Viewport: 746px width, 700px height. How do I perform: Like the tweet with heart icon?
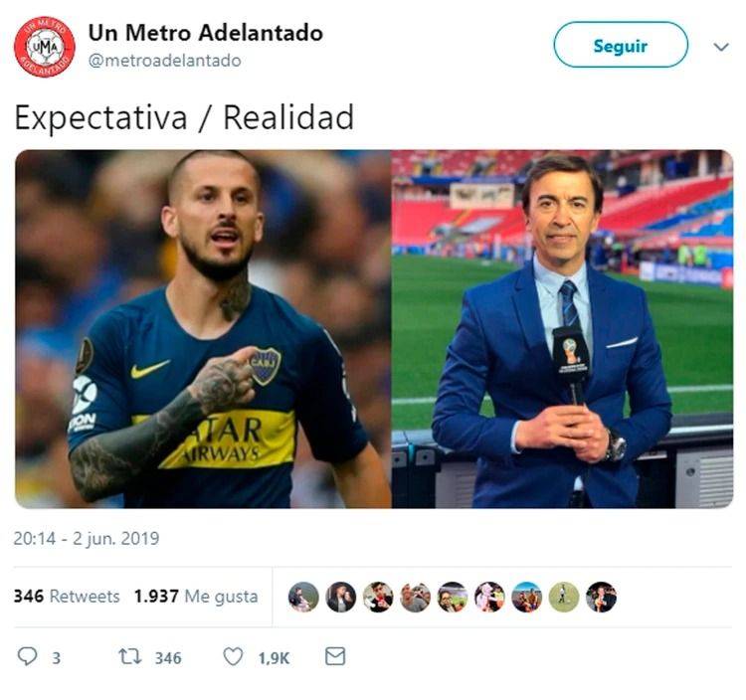click(233, 656)
